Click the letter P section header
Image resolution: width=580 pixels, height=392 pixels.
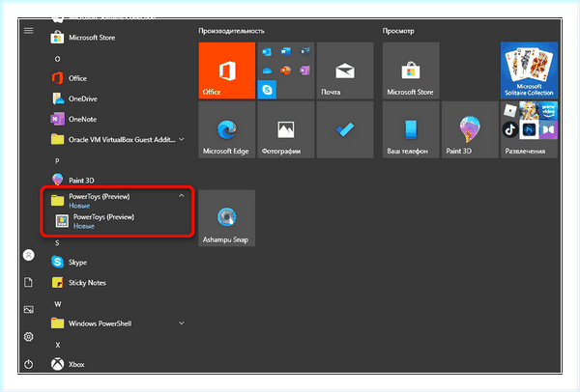[x=57, y=161]
